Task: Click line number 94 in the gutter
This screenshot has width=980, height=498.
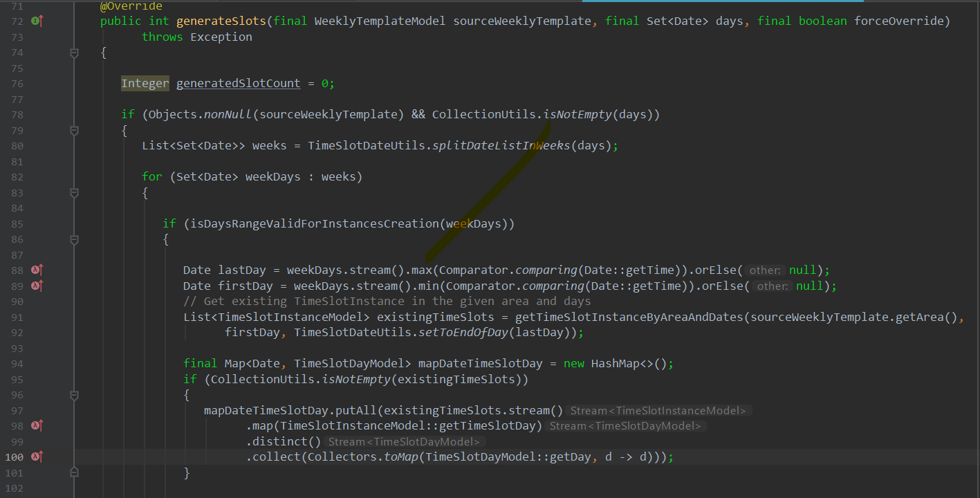Action: point(17,364)
